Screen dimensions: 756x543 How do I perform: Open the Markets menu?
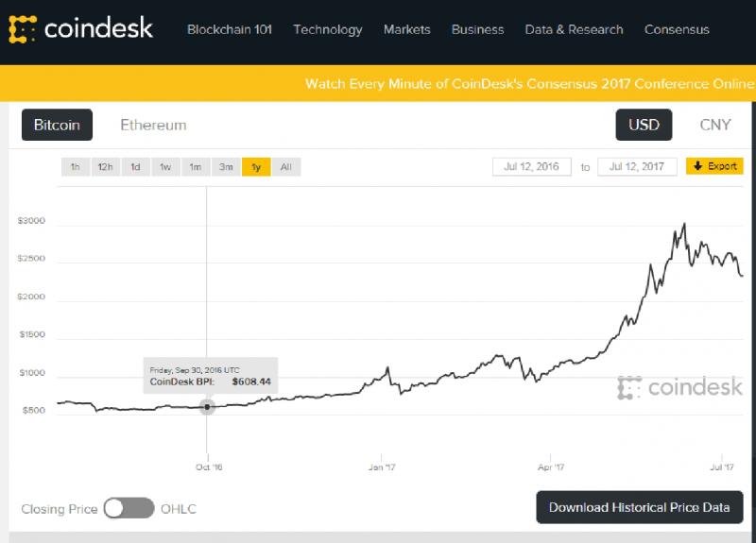tap(406, 29)
